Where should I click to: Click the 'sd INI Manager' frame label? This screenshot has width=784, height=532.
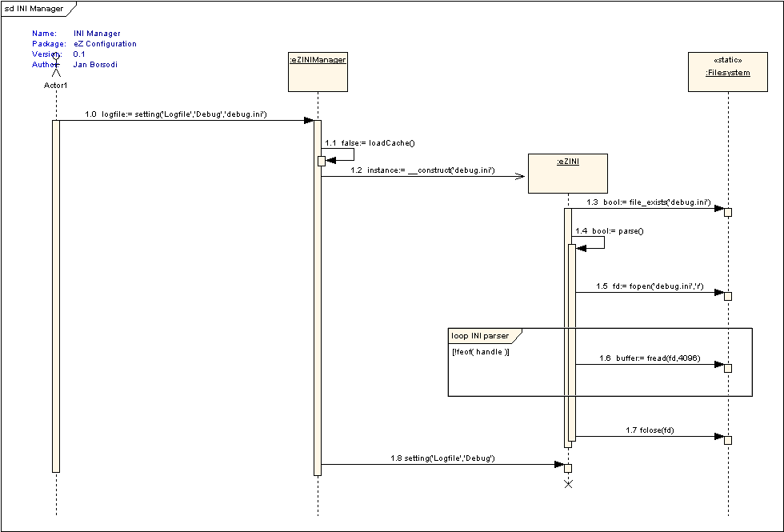34,9
